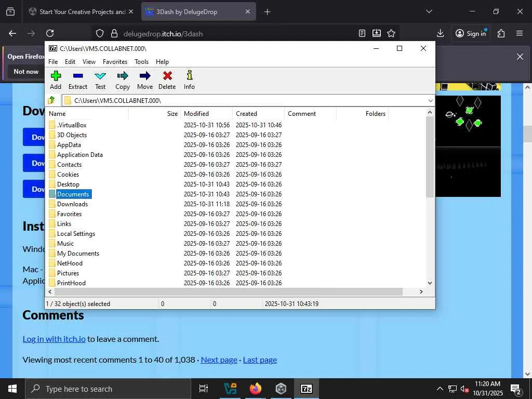532x399 pixels.
Task: Open Firefox reader view icon
Action: pos(362,33)
